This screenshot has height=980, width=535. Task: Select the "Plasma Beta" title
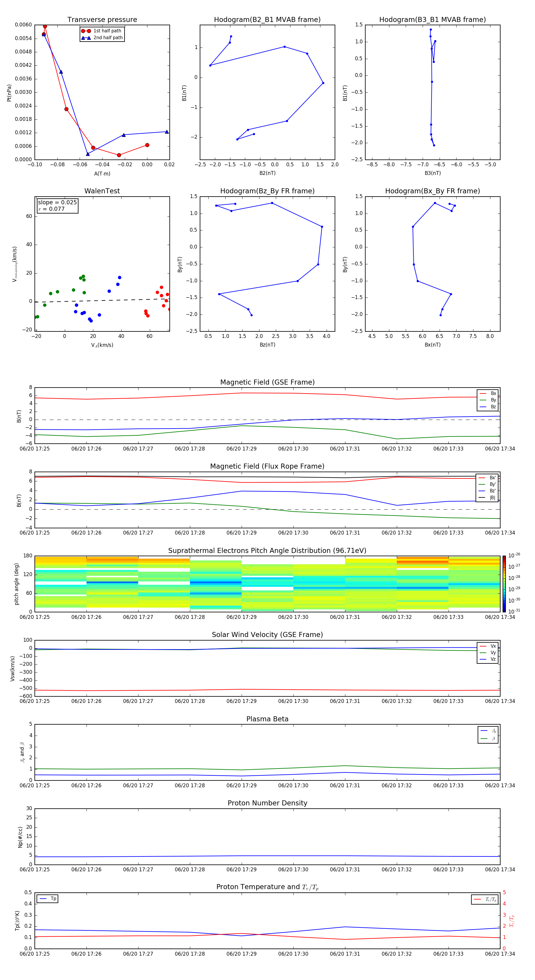267,719
